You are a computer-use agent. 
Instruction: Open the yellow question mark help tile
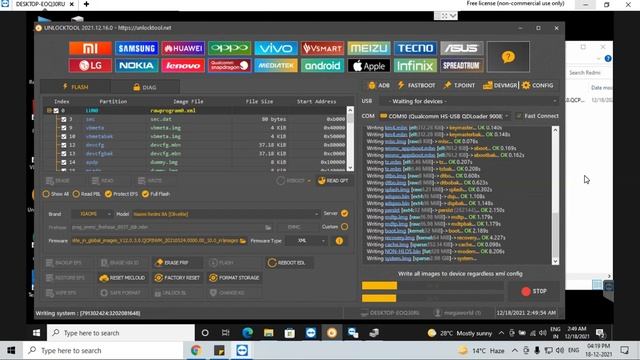(508, 57)
